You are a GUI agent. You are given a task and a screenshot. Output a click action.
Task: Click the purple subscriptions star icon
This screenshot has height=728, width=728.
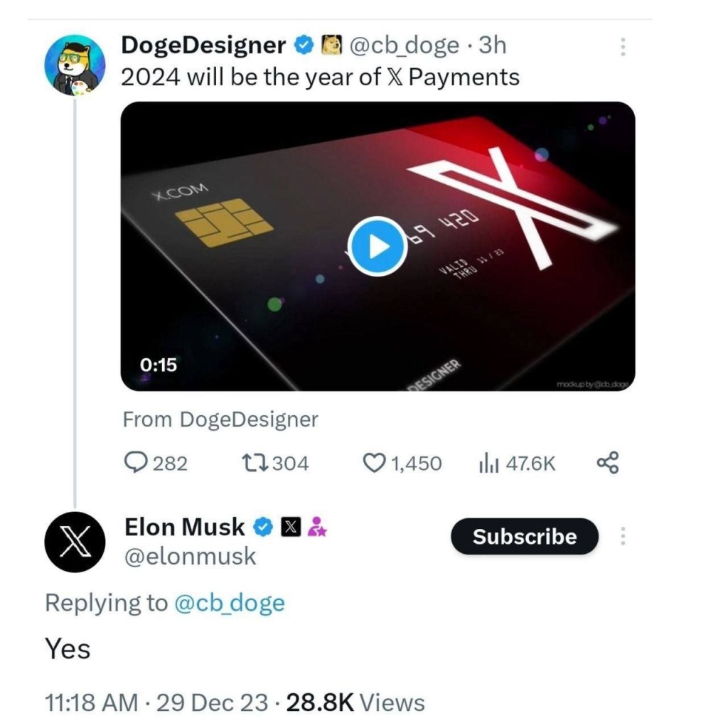pos(316,527)
